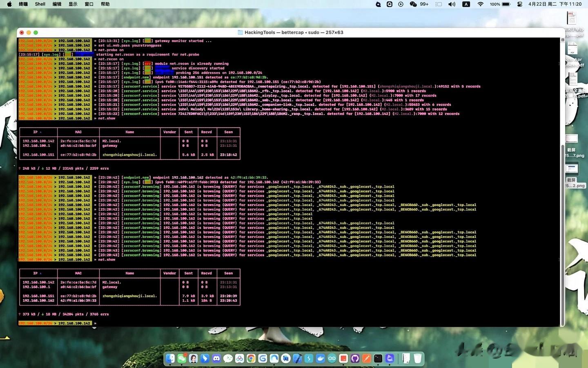Open the 帮助 menu

105,4
